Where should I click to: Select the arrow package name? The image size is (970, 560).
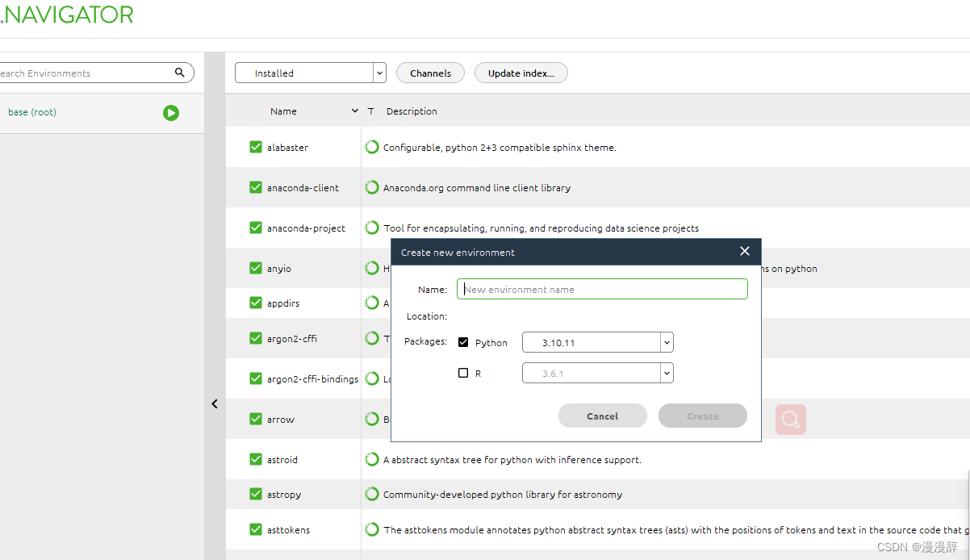(281, 420)
